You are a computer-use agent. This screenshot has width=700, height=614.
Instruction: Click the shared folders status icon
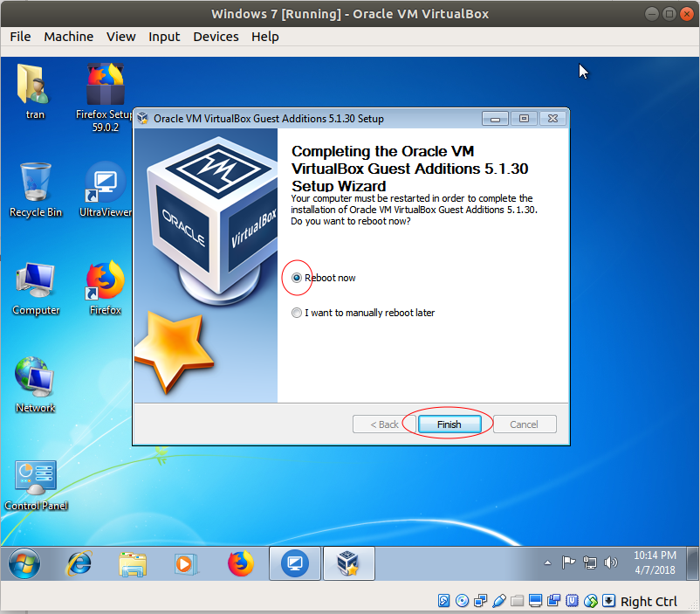517,601
